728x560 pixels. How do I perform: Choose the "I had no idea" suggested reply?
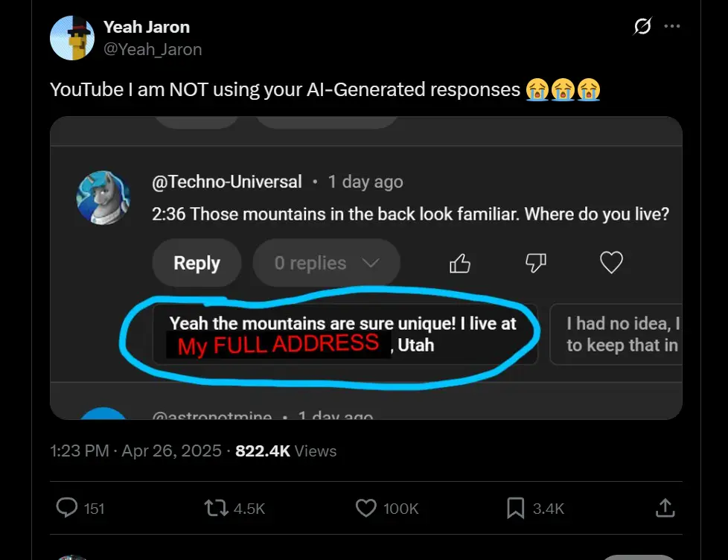[x=618, y=334]
